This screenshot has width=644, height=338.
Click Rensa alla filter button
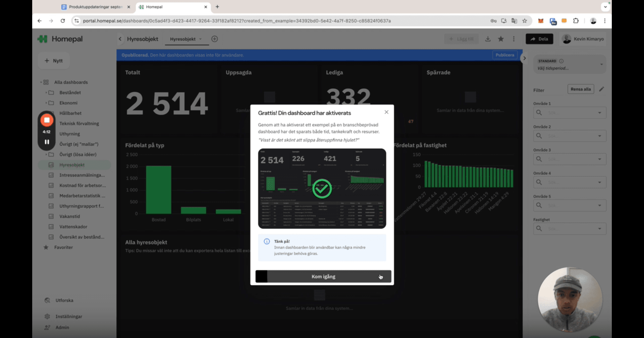click(x=581, y=89)
